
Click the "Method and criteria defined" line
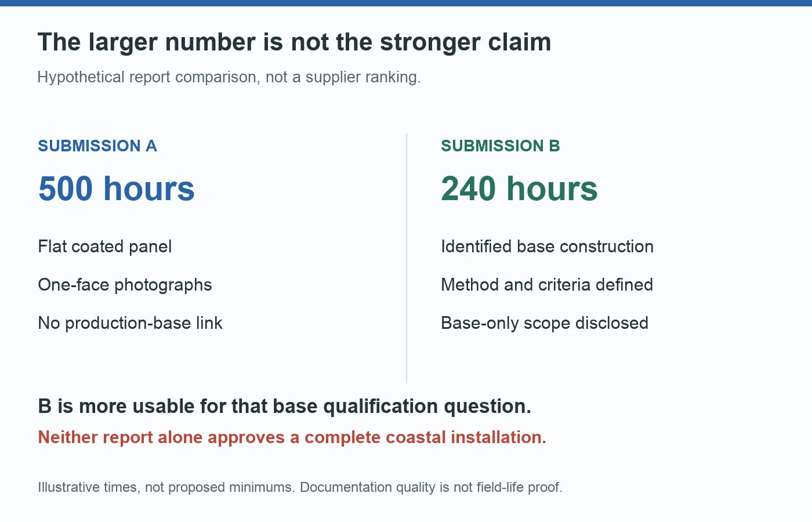547,285
